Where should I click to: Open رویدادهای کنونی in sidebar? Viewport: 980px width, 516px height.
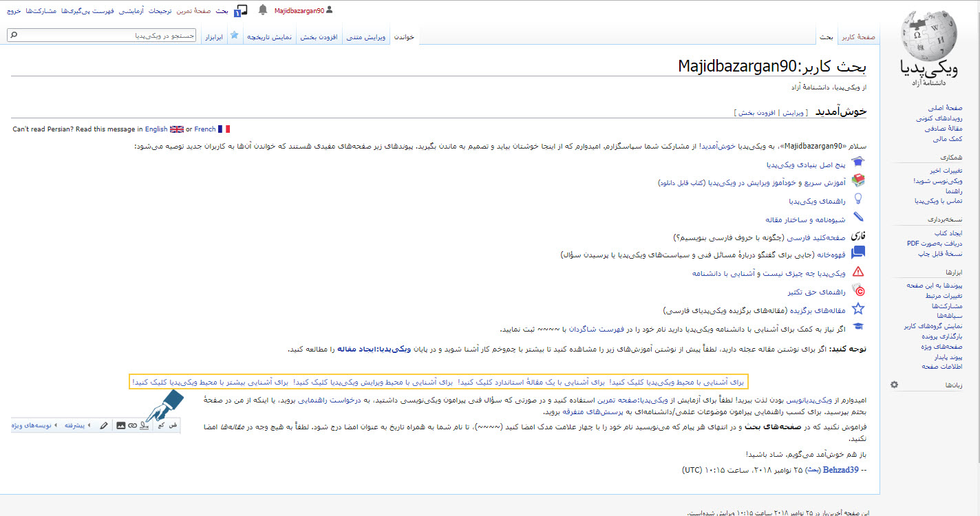click(x=939, y=118)
